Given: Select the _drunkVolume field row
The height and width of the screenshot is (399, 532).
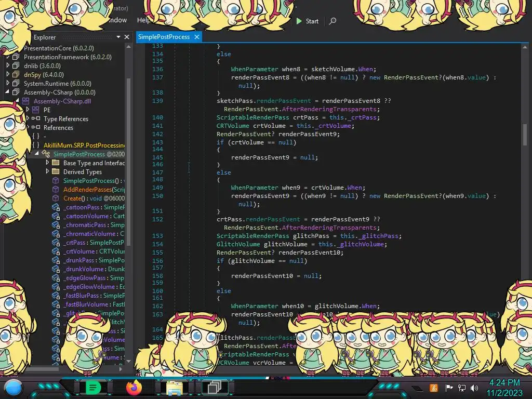Looking at the screenshot, I should (94, 269).
